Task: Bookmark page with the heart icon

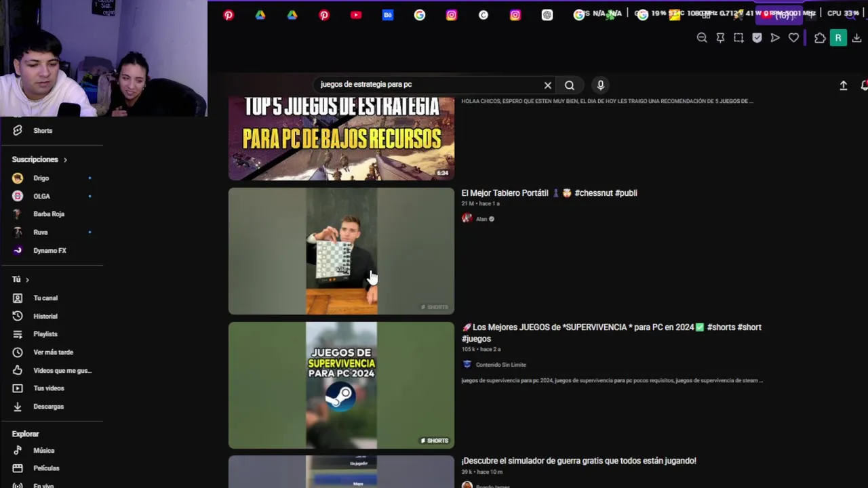Action: (793, 38)
